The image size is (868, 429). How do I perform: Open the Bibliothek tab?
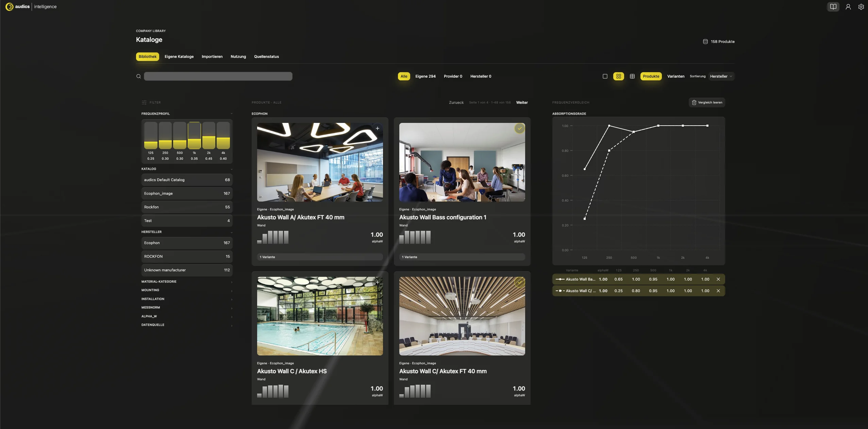pos(148,57)
